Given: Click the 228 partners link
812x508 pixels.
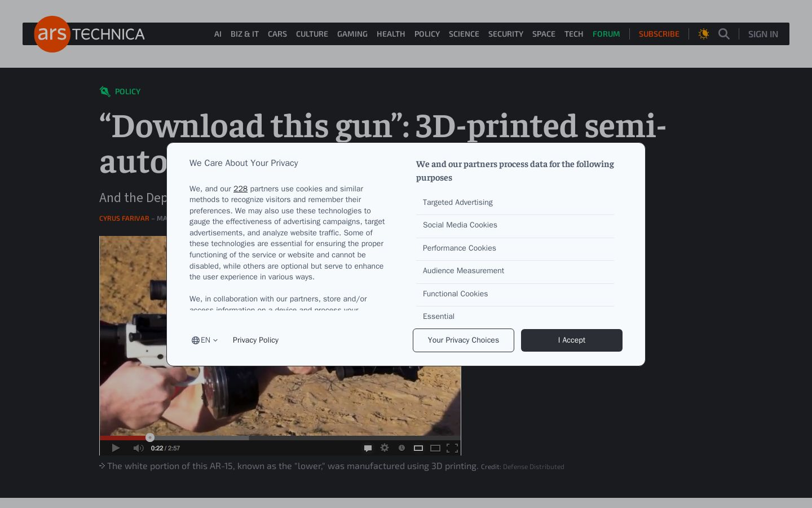Looking at the screenshot, I should click(240, 189).
